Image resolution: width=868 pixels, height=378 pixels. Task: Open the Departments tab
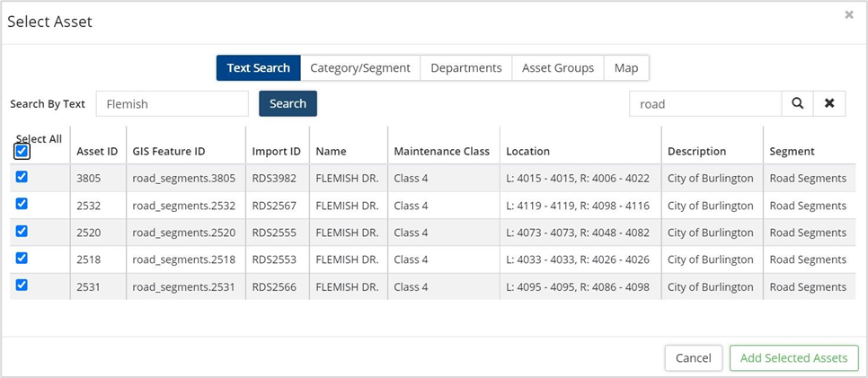(x=465, y=68)
